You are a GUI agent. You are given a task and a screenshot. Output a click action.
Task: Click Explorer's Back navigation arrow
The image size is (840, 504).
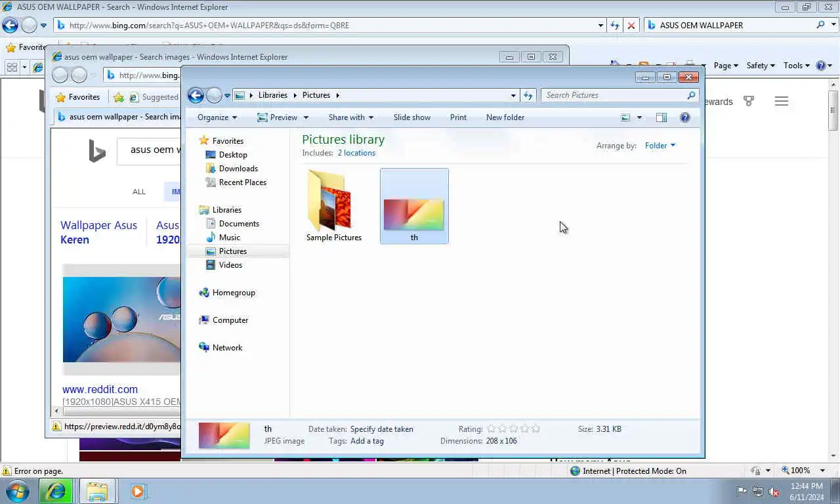[196, 95]
